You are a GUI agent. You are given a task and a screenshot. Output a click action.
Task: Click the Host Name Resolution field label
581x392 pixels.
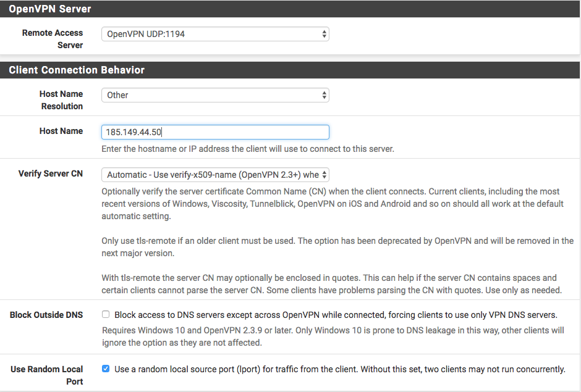(x=62, y=100)
